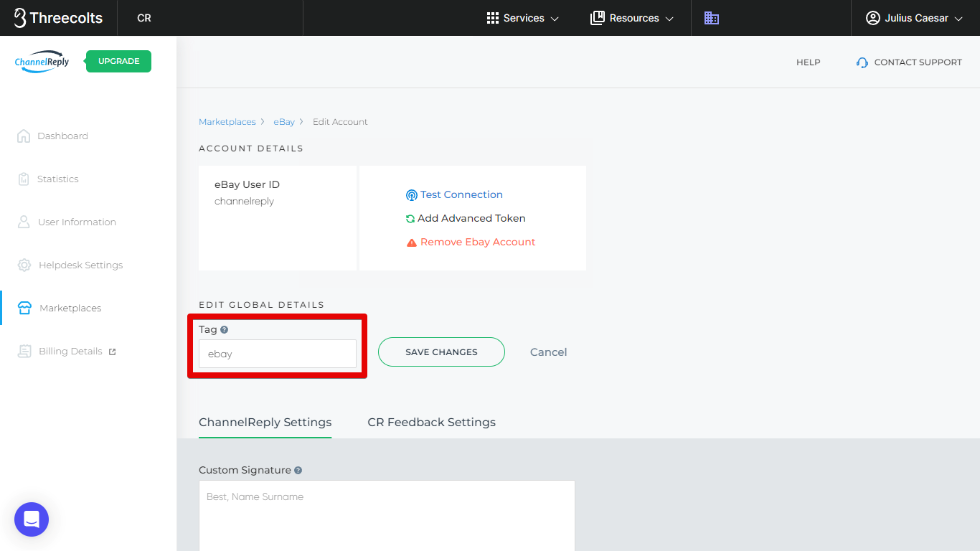Click the purple building icon in the top bar
This screenshot has width=980, height=551.
point(711,18)
